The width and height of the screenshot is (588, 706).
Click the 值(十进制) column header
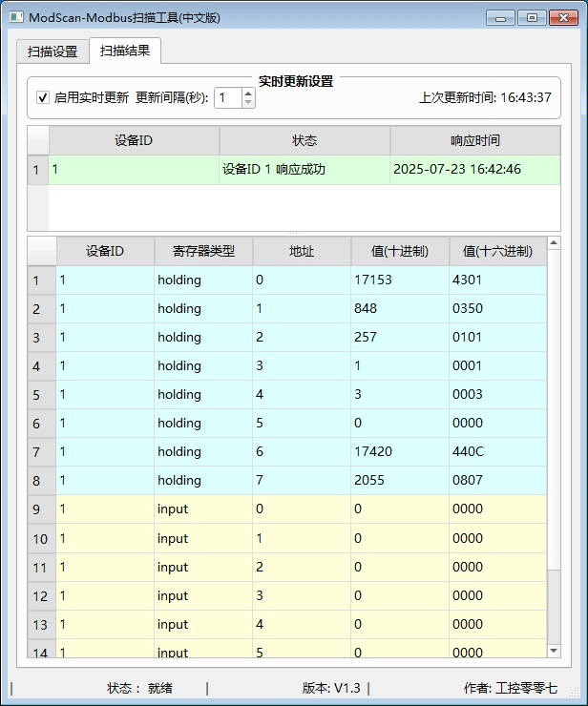pos(400,251)
